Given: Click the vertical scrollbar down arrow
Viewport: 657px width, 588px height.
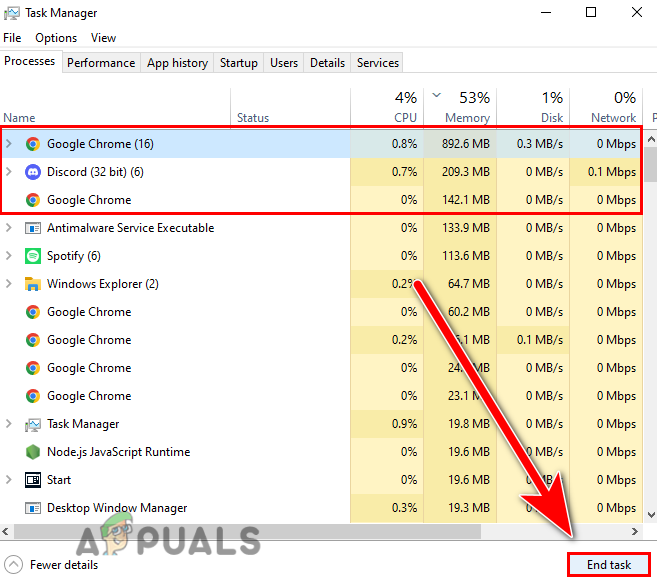Looking at the screenshot, I should (x=651, y=514).
